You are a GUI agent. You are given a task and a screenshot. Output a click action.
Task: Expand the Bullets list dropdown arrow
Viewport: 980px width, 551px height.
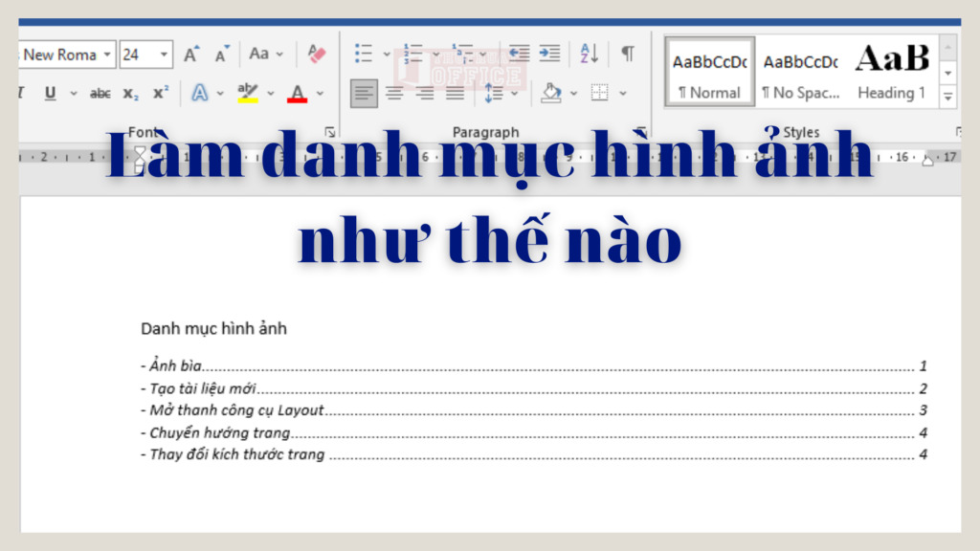pos(386,55)
